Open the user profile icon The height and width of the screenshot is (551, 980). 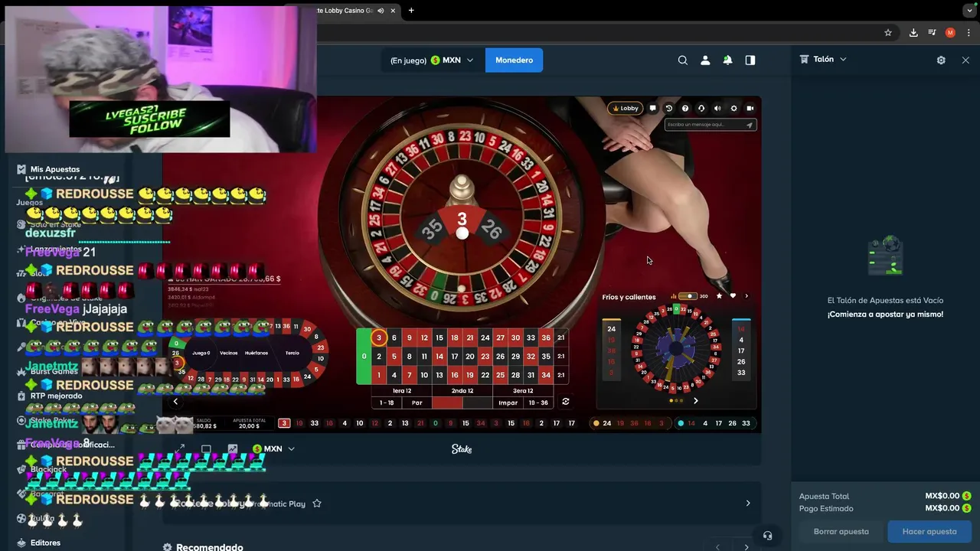[x=705, y=60]
